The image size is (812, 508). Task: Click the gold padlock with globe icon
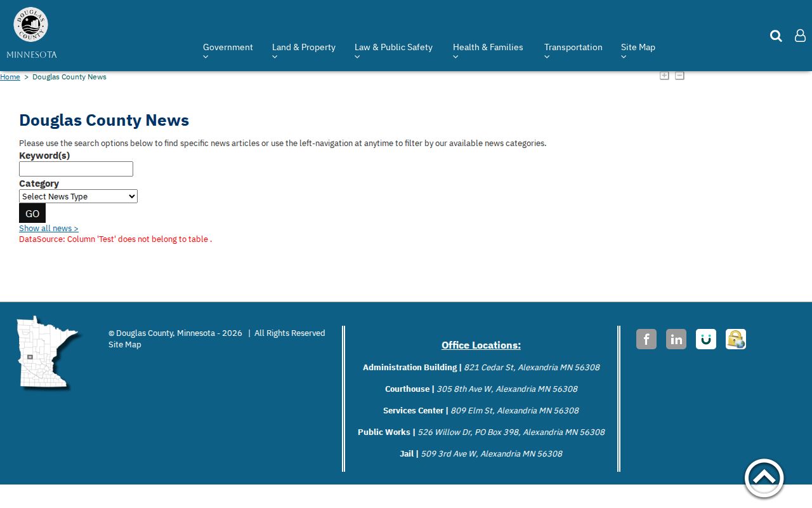[x=736, y=339]
